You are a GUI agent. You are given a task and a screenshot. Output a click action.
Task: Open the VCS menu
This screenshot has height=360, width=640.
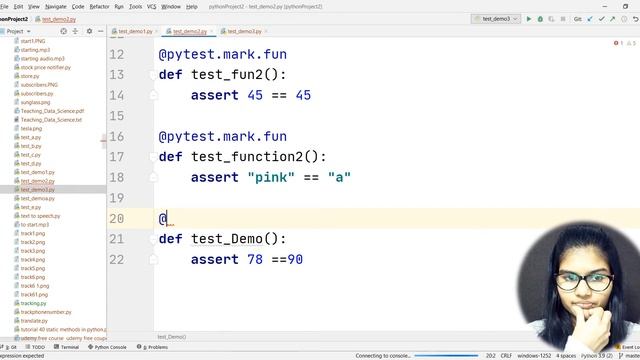click(x=151, y=7)
